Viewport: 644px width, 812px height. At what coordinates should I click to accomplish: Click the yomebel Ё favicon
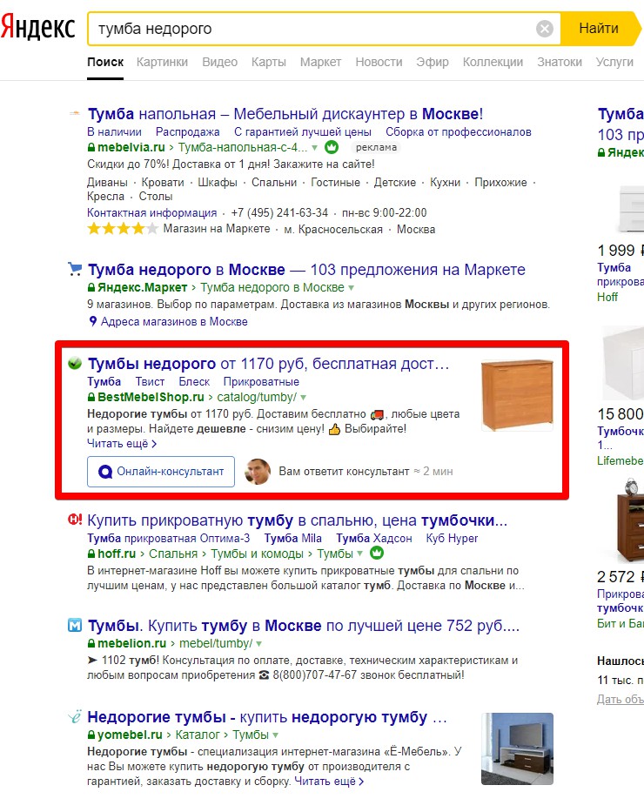point(75,717)
